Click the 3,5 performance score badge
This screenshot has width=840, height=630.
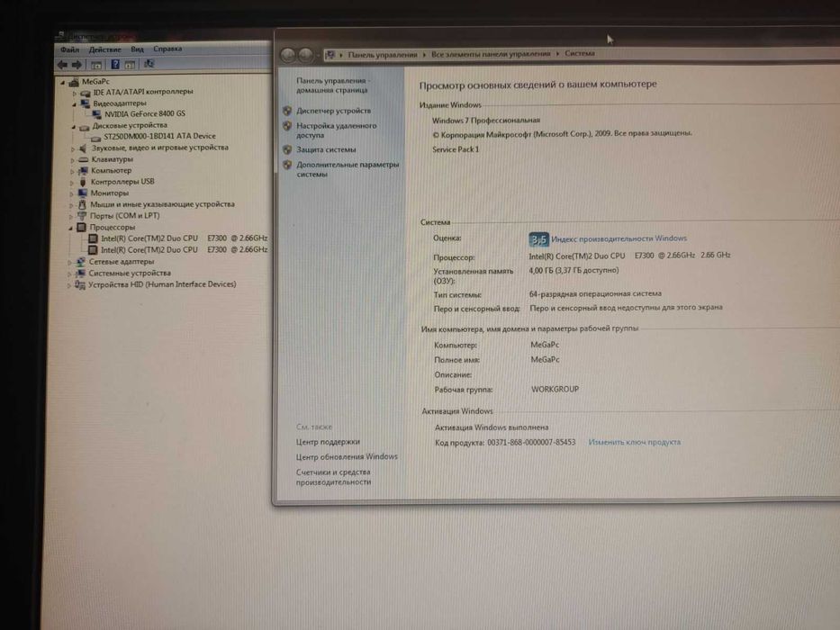tap(538, 239)
